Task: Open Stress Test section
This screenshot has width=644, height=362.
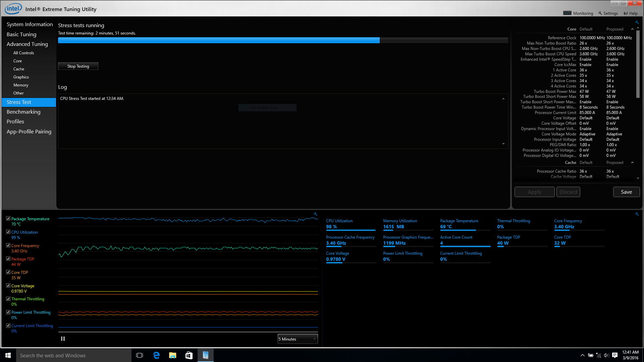Action: tap(29, 102)
